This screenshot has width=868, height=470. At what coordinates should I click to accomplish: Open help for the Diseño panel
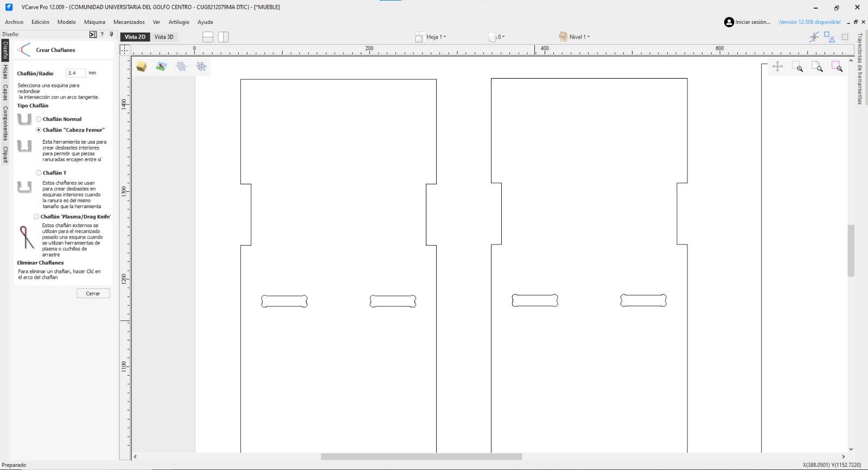point(102,34)
